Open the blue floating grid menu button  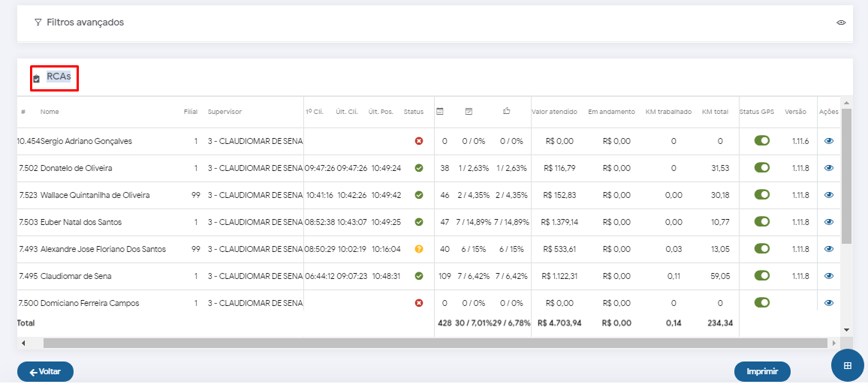[848, 365]
